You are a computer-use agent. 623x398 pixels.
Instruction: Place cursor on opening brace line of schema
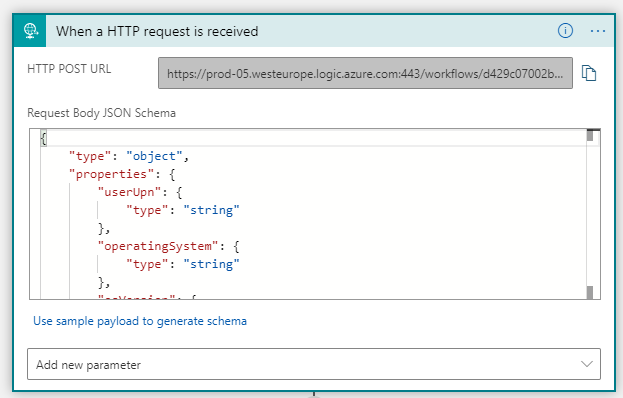click(x=313, y=139)
